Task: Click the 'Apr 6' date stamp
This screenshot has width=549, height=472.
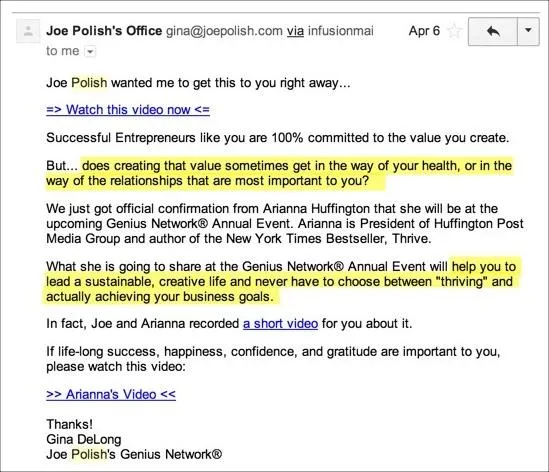Action: pos(424,31)
